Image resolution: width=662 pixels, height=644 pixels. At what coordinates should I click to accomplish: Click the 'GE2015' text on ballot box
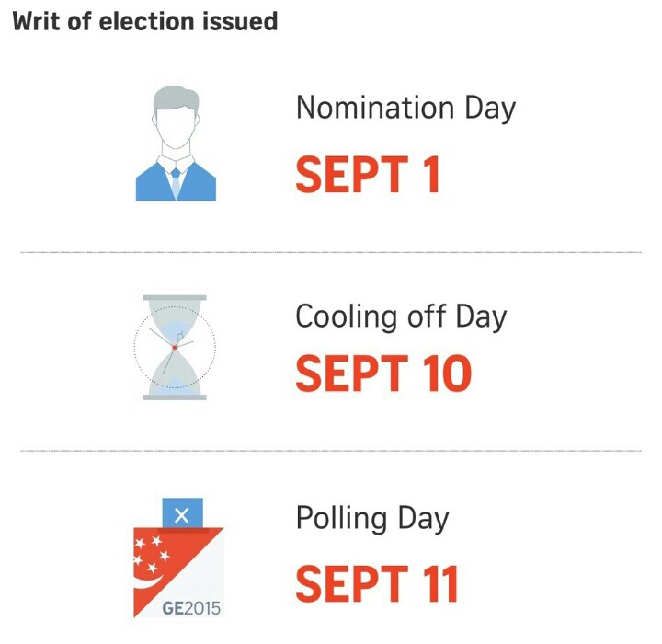191,608
